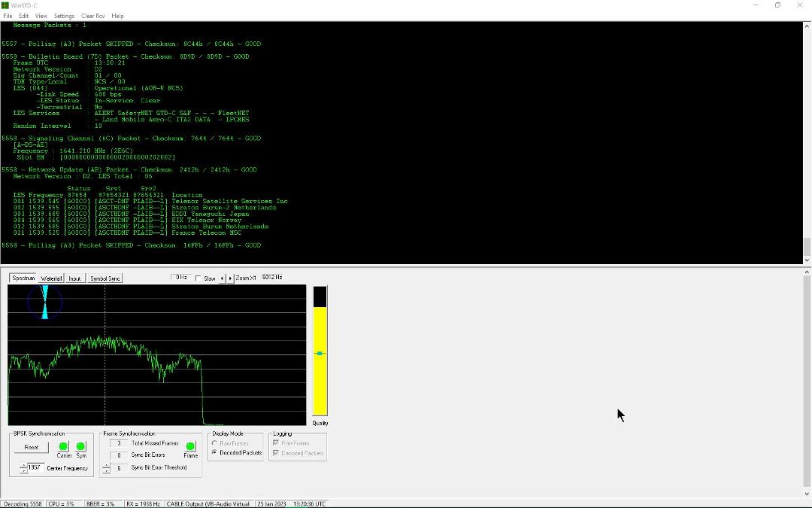This screenshot has width=812, height=508.
Task: Switch to the Waterfall tab
Action: [51, 279]
